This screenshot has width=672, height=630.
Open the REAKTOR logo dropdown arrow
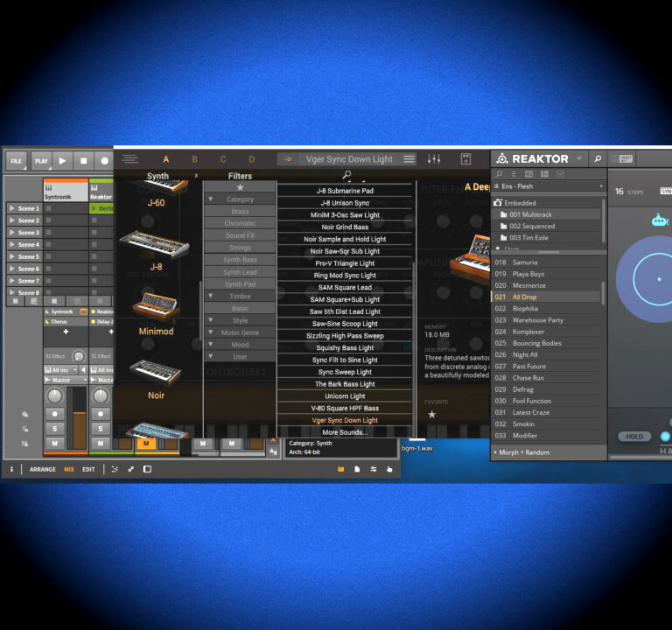click(579, 158)
